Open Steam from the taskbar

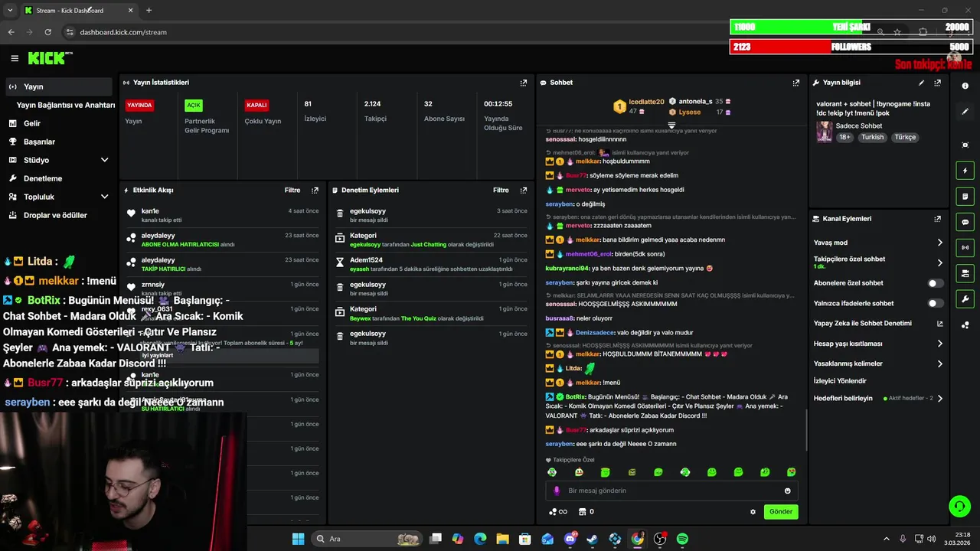[x=592, y=539]
